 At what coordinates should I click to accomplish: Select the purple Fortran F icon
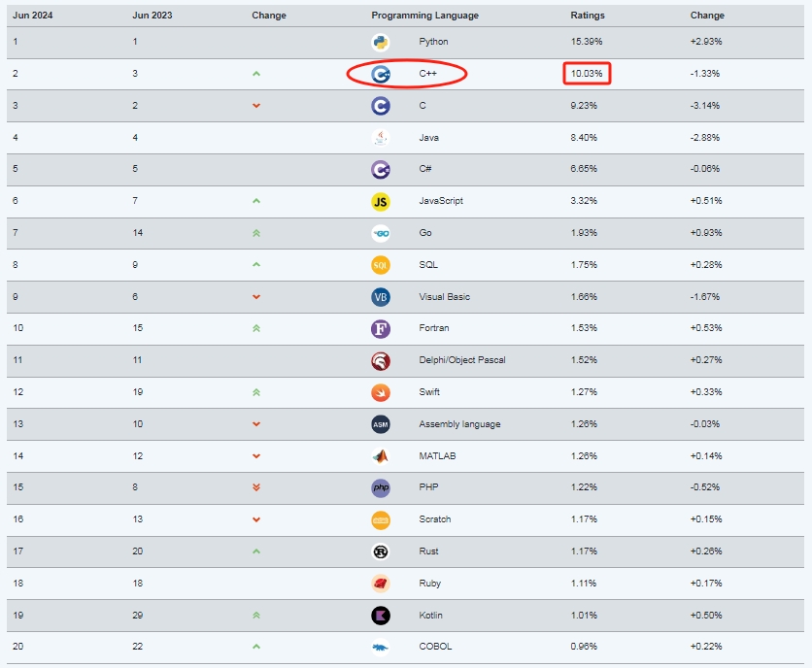point(381,329)
